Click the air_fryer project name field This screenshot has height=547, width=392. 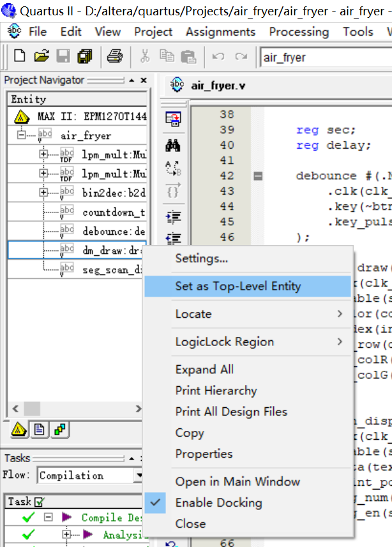[x=328, y=57]
